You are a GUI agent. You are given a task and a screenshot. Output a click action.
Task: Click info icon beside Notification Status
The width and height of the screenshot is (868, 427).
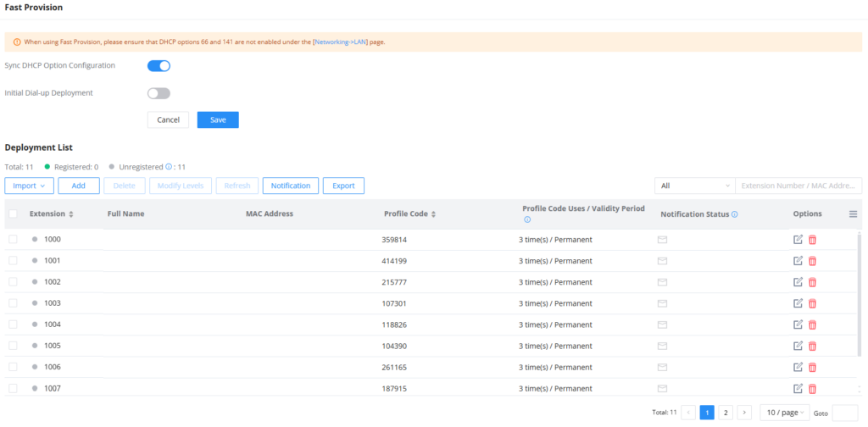(735, 214)
